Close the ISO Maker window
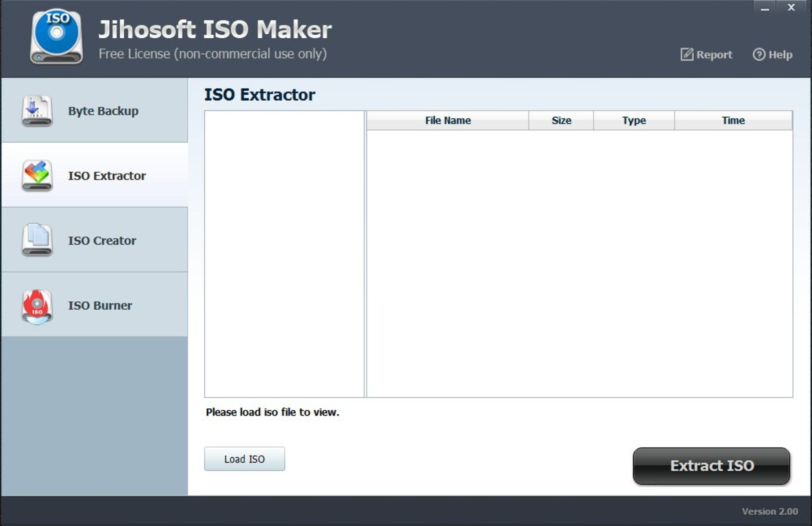This screenshot has height=526, width=812. 792,8
